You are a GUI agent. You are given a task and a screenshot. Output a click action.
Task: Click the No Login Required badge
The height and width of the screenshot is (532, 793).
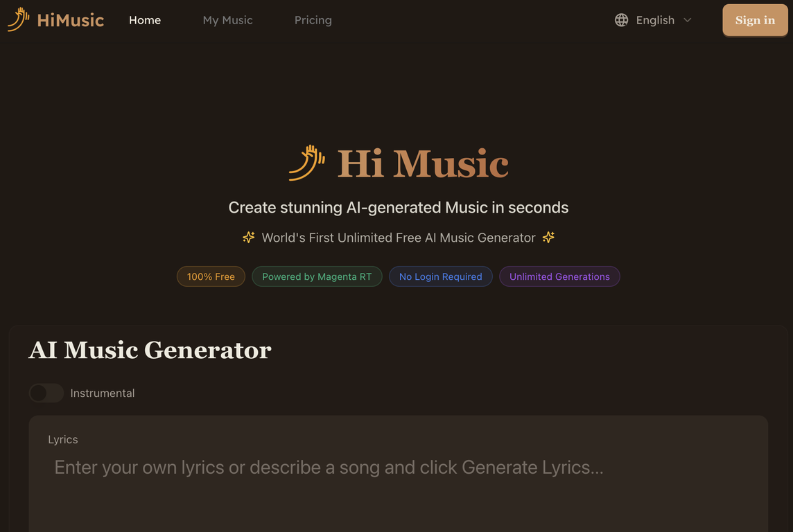[x=440, y=276]
